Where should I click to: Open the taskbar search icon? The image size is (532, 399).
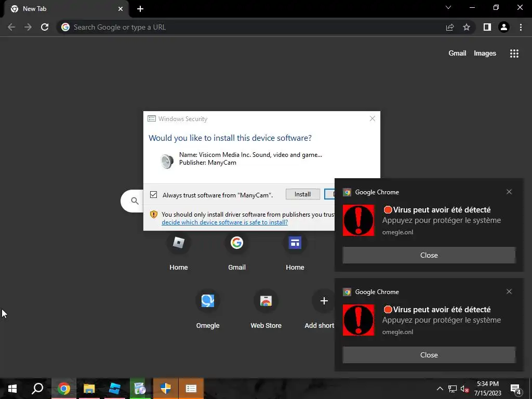pos(37,389)
